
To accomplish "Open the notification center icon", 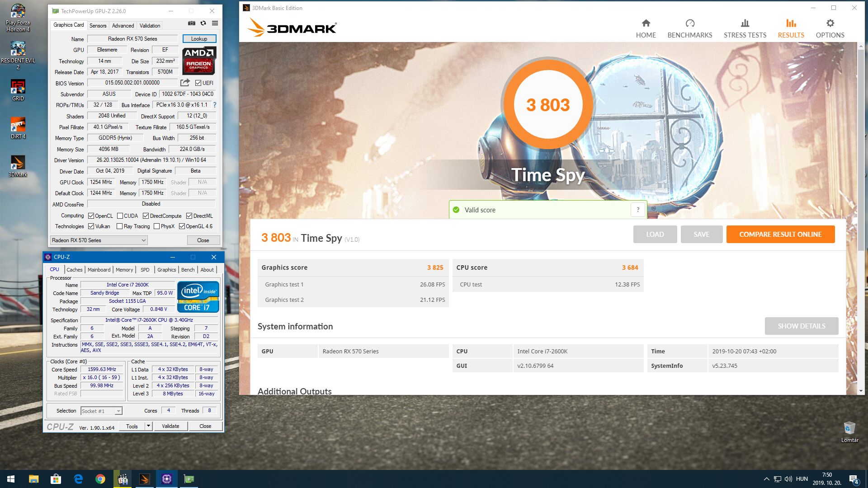I will 854,479.
